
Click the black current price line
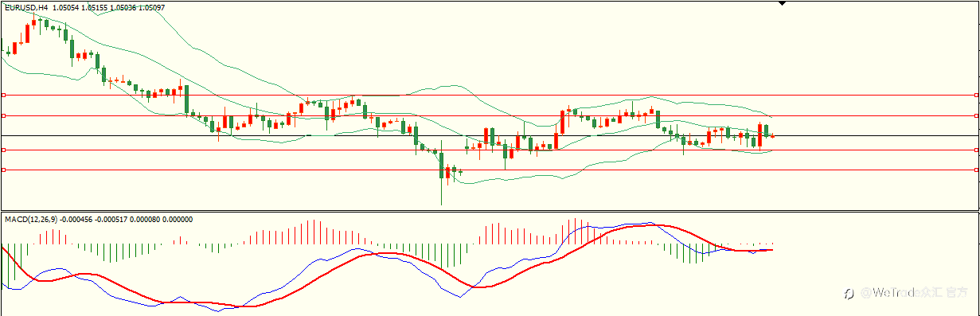tap(490, 135)
